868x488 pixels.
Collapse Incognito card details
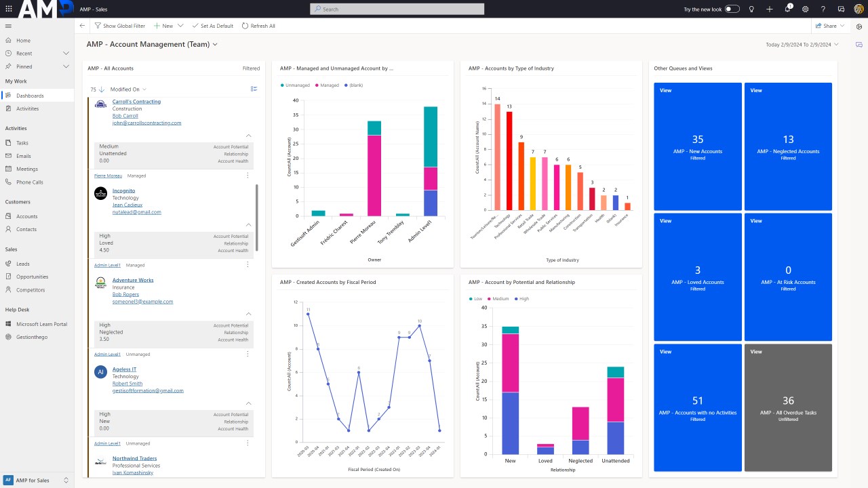(x=248, y=224)
